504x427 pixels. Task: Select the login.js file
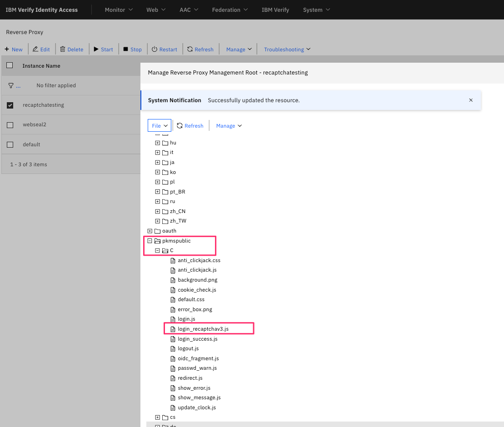pyautogui.click(x=186, y=319)
